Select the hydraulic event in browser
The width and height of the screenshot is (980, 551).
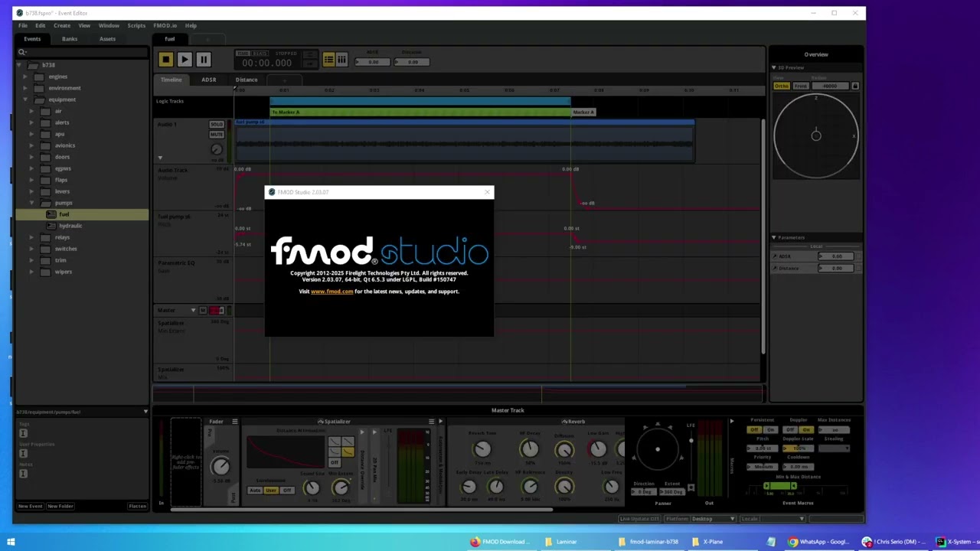coord(82,226)
